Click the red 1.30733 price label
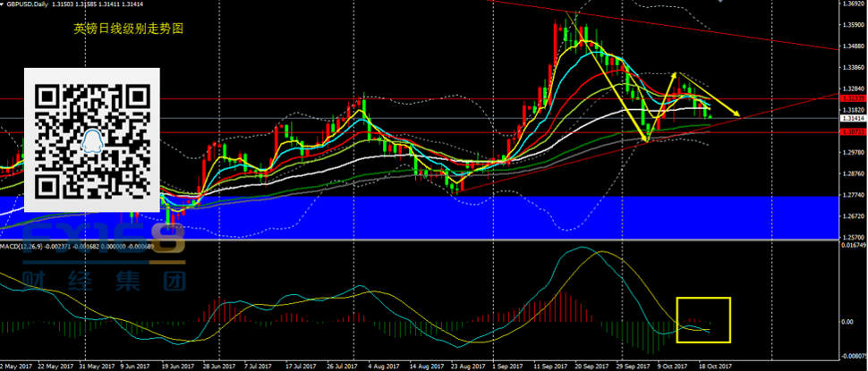This screenshot has height=371, width=868. tap(851, 131)
